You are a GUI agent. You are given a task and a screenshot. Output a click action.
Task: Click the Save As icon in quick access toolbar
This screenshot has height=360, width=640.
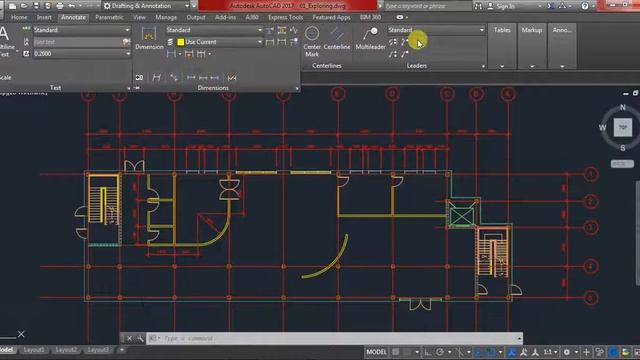click(x=47, y=6)
